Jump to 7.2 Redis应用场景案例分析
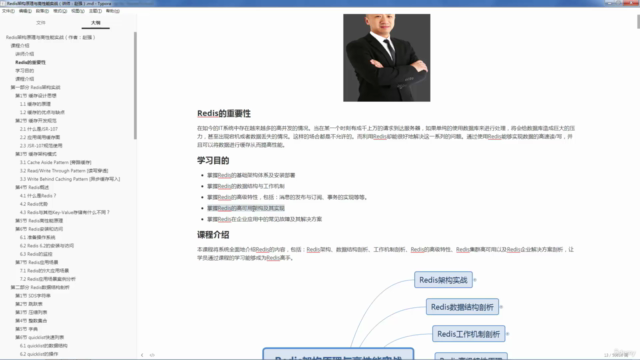Viewport: 640px width, 360px height. [x=48, y=279]
